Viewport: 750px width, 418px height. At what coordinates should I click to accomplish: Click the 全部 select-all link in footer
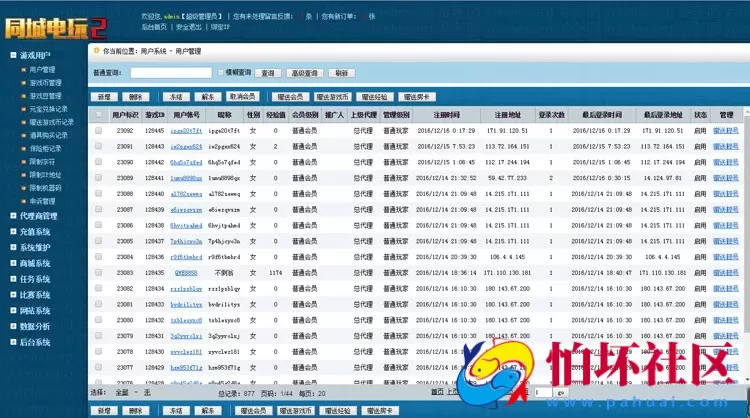pos(122,393)
